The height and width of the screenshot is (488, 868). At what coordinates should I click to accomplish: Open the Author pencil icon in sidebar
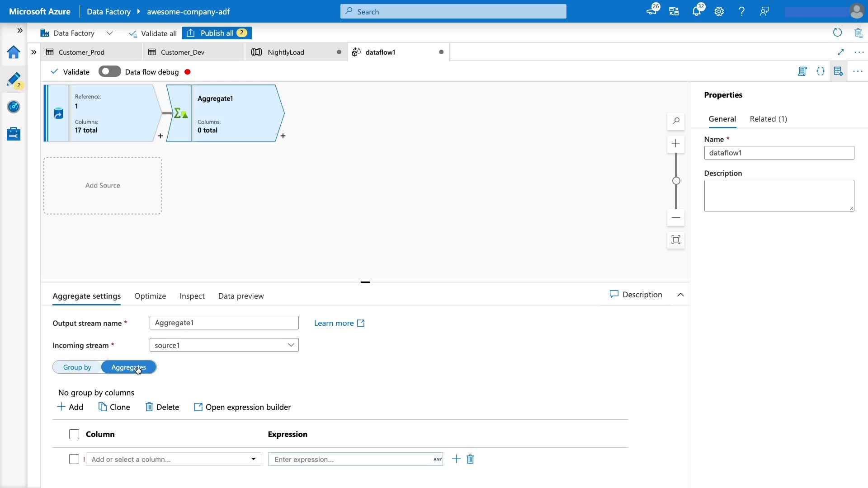[14, 80]
